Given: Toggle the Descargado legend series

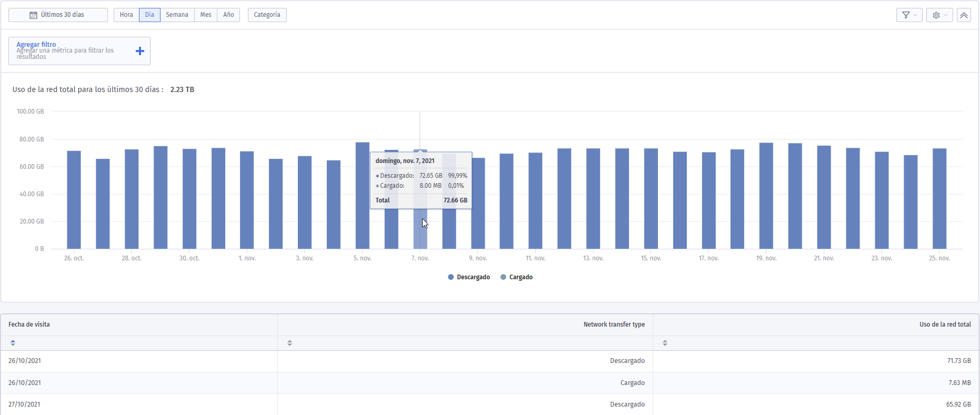Looking at the screenshot, I should pyautogui.click(x=469, y=277).
